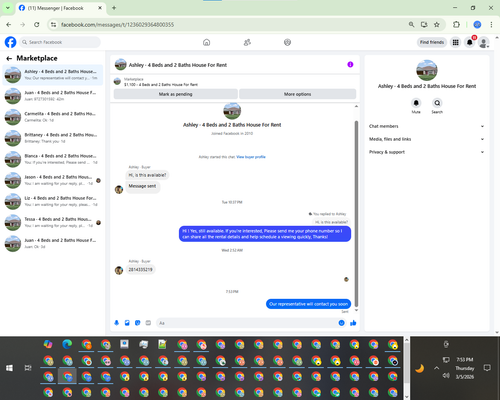Click the More options button
Image resolution: width=500 pixels, height=400 pixels.
tap(297, 94)
